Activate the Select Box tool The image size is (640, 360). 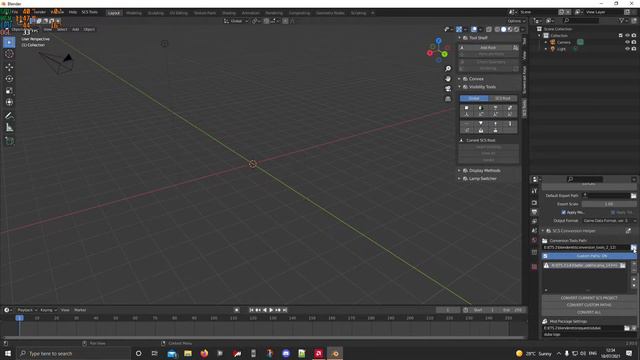tap(9, 42)
